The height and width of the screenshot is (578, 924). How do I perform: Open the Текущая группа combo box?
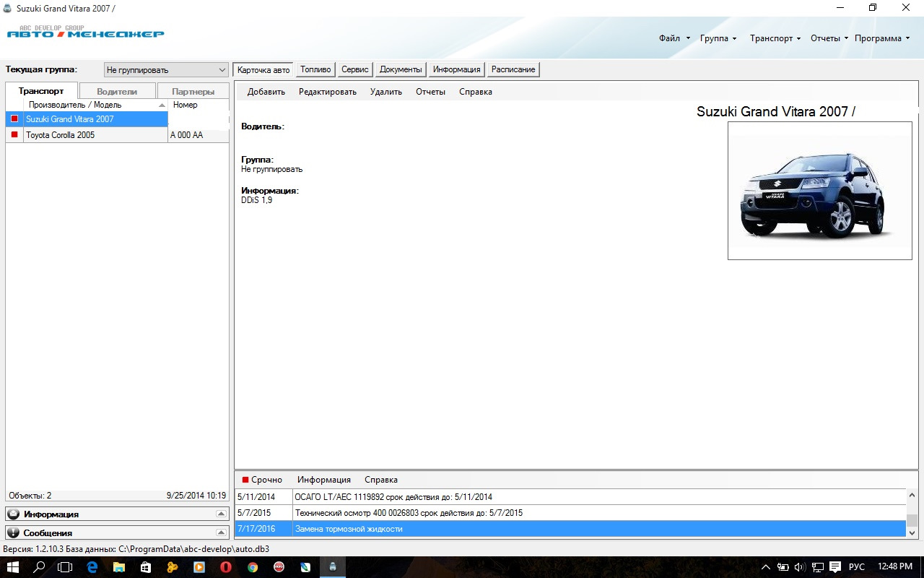(166, 70)
